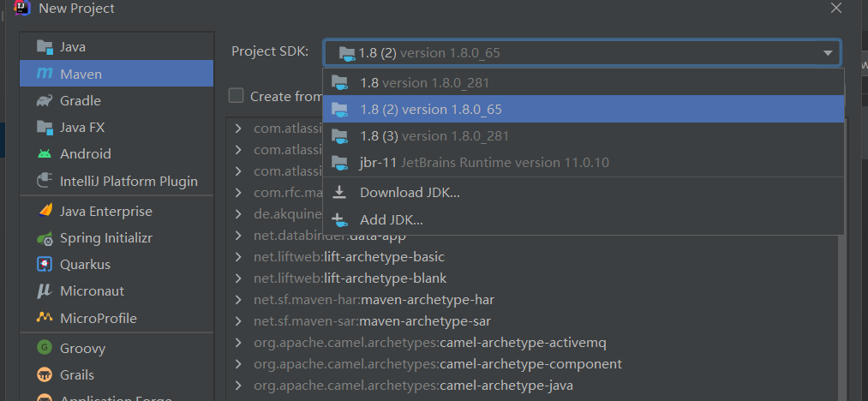Click the Micronaut mu icon

(45, 291)
